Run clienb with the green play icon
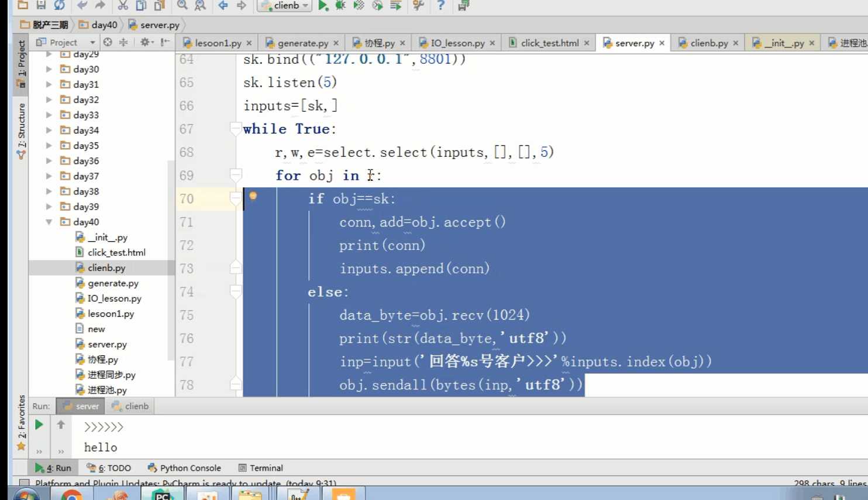The height and width of the screenshot is (500, 868). pyautogui.click(x=323, y=5)
